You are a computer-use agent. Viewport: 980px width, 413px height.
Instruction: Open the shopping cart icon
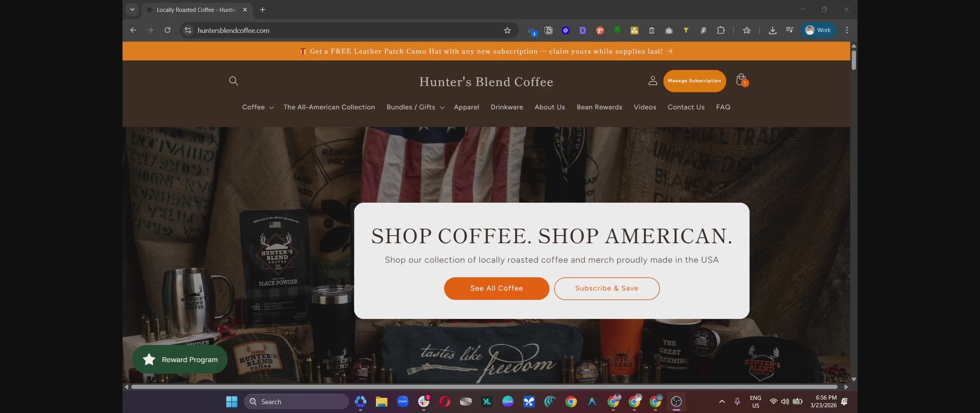[x=742, y=80]
